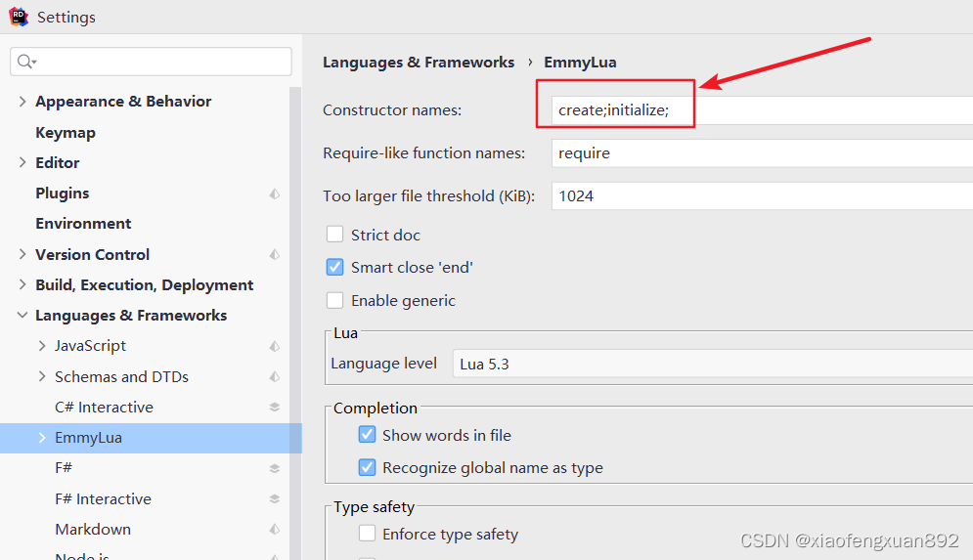Open the Lua Language level dropdown
This screenshot has height=560, width=973.
[x=712, y=364]
